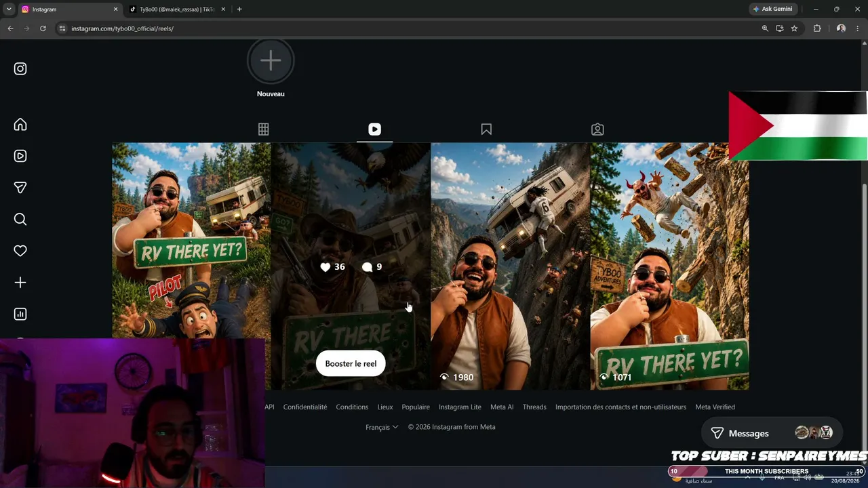Click the white heart likes icon on hovered reel
This screenshot has height=488, width=868.
[x=325, y=267]
